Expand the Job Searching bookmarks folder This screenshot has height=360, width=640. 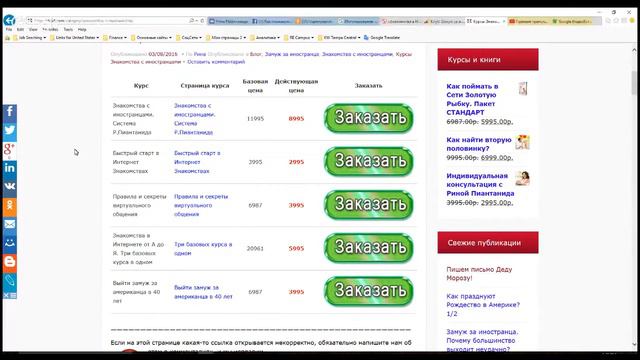30,38
